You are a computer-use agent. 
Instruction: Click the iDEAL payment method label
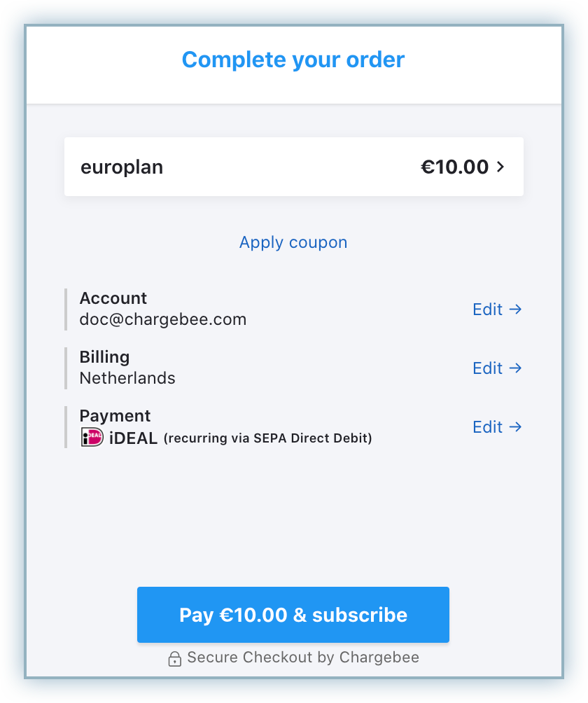click(133, 438)
